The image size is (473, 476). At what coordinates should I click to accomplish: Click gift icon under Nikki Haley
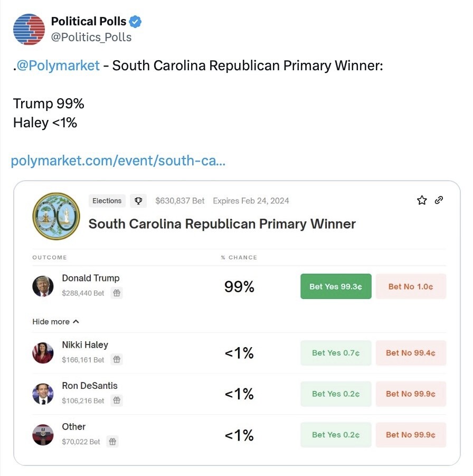pos(117,359)
